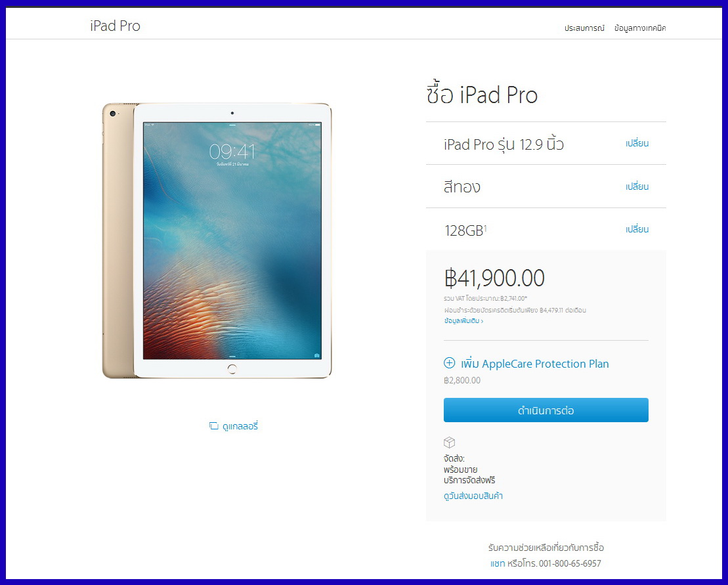Click the gallery icon below the iPad
The height and width of the screenshot is (585, 728).
[x=213, y=425]
